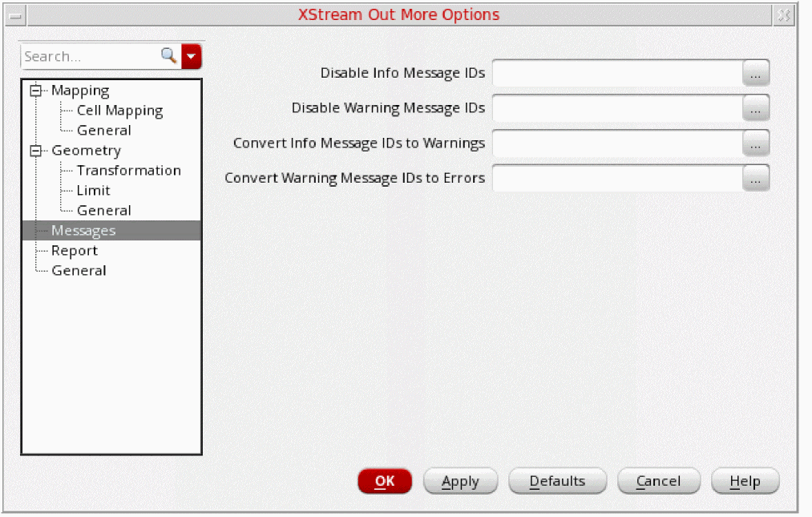
Task: Open browse button for Disable Warning Message IDs
Action: click(x=756, y=107)
